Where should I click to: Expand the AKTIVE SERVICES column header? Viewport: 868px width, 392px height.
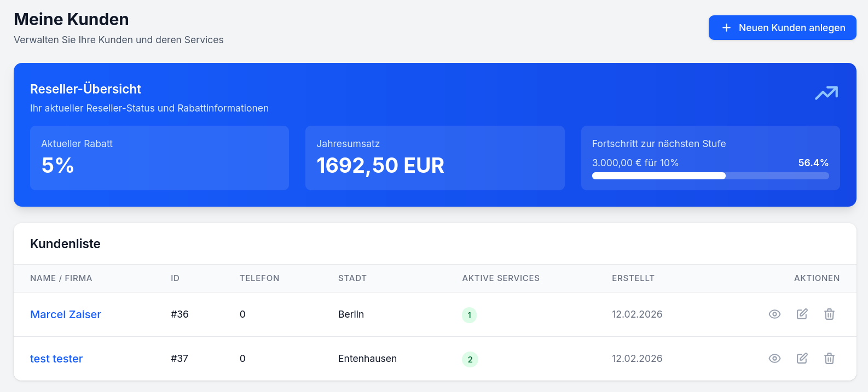point(500,278)
